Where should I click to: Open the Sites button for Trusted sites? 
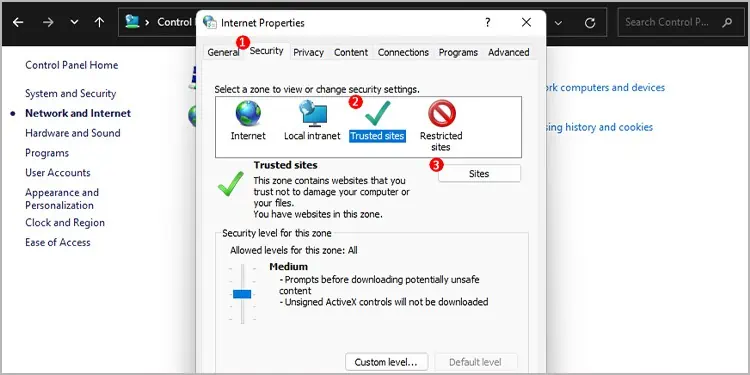[479, 174]
